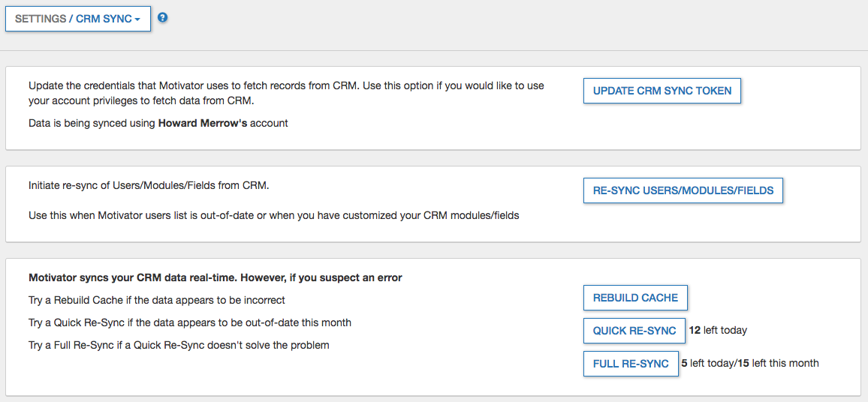868x402 pixels.
Task: Click the "Update the credentials" description paragraph
Action: (x=286, y=93)
